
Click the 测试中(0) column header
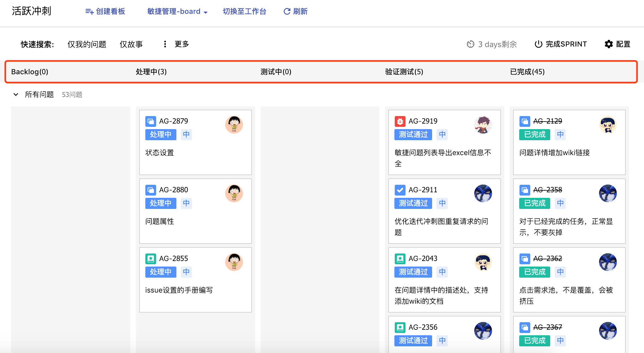pyautogui.click(x=276, y=72)
